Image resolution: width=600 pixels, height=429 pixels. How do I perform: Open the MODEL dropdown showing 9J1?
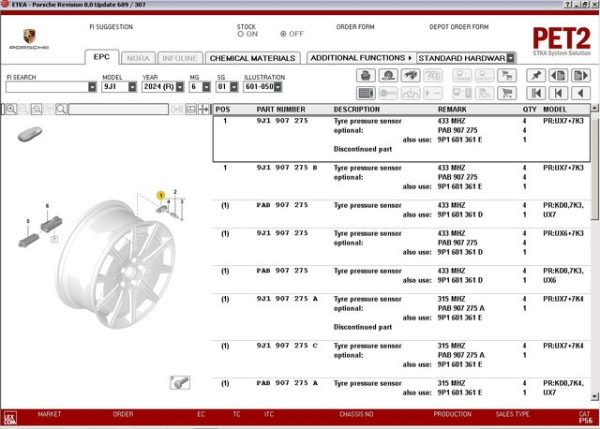tap(132, 87)
